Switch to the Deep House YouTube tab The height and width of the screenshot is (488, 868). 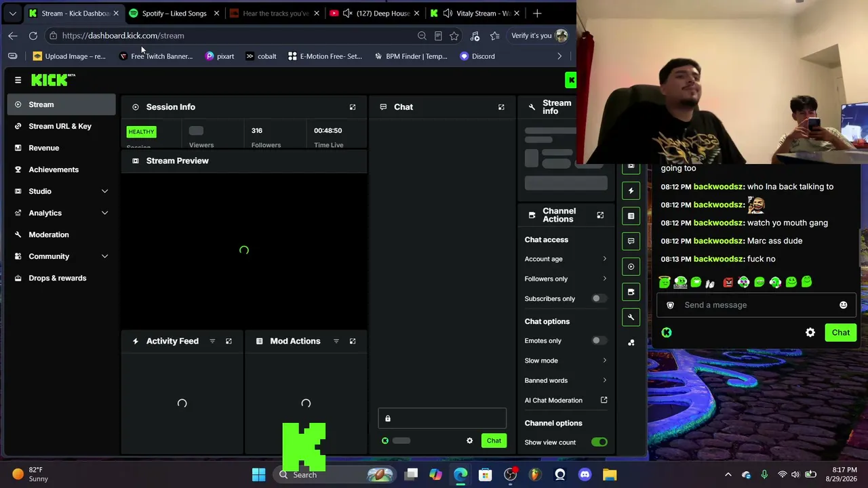(375, 13)
